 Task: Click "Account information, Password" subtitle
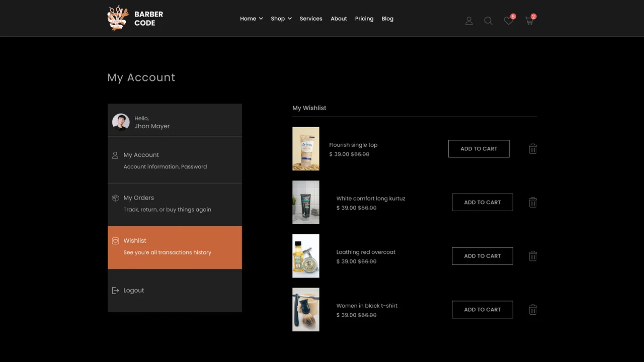[165, 166]
